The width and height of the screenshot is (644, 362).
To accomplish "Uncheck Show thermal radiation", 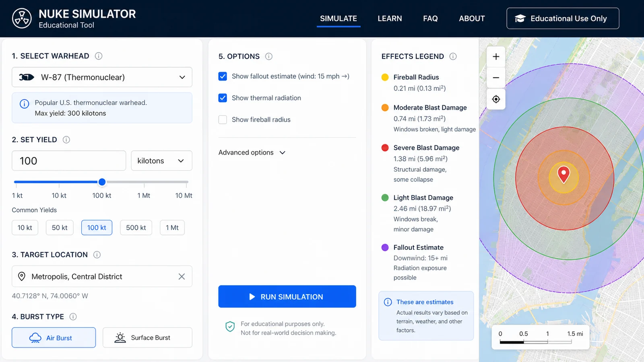I will tap(223, 98).
